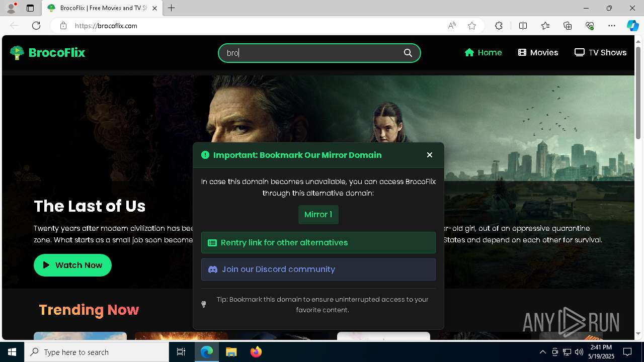The width and height of the screenshot is (644, 362).
Task: Add page to favorites star
Action: [x=472, y=26]
